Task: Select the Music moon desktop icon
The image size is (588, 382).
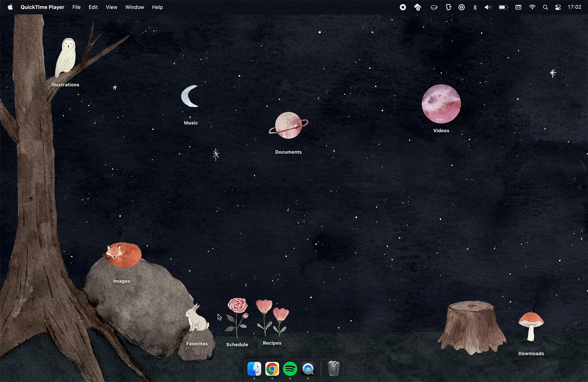Action: 190,96
